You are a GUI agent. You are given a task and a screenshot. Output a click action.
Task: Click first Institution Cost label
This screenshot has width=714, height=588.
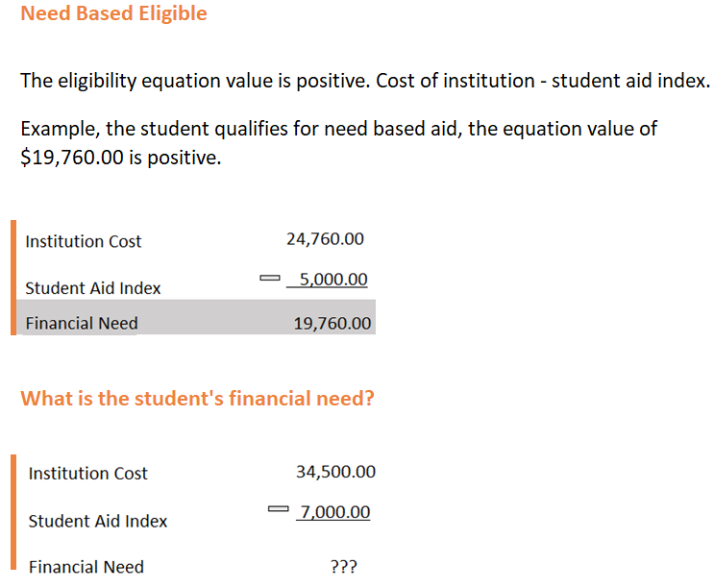point(84,242)
